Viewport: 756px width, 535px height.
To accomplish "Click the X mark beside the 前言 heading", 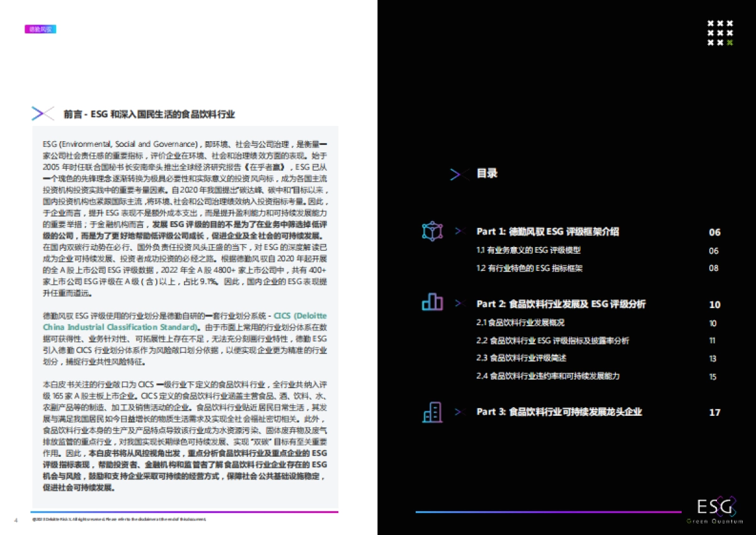I will click(x=41, y=113).
